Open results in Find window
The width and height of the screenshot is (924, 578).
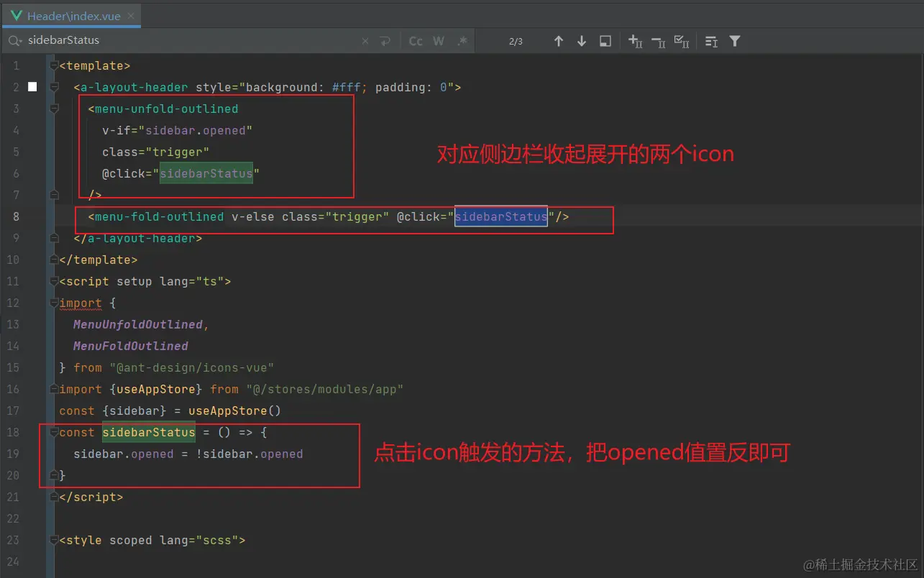[605, 41]
